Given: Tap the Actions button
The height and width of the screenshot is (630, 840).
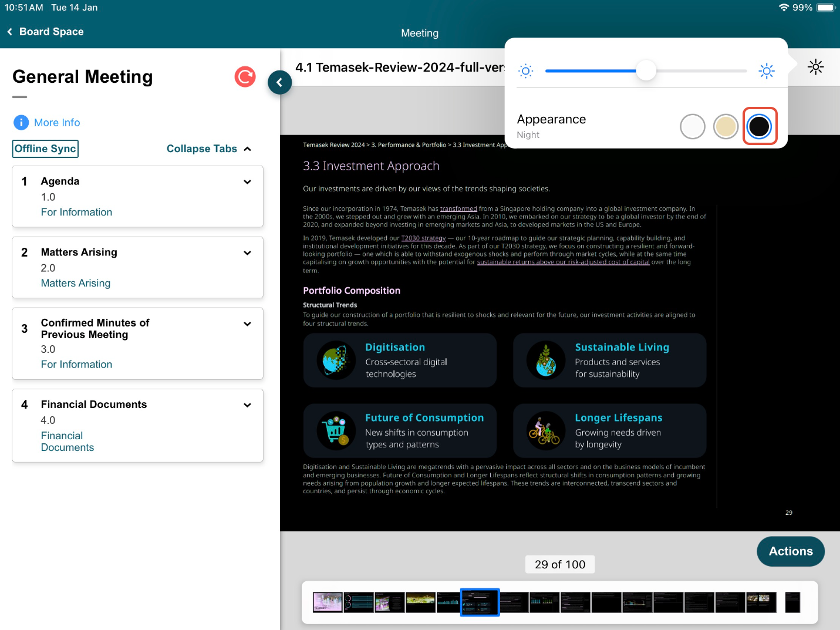Looking at the screenshot, I should click(x=791, y=551).
